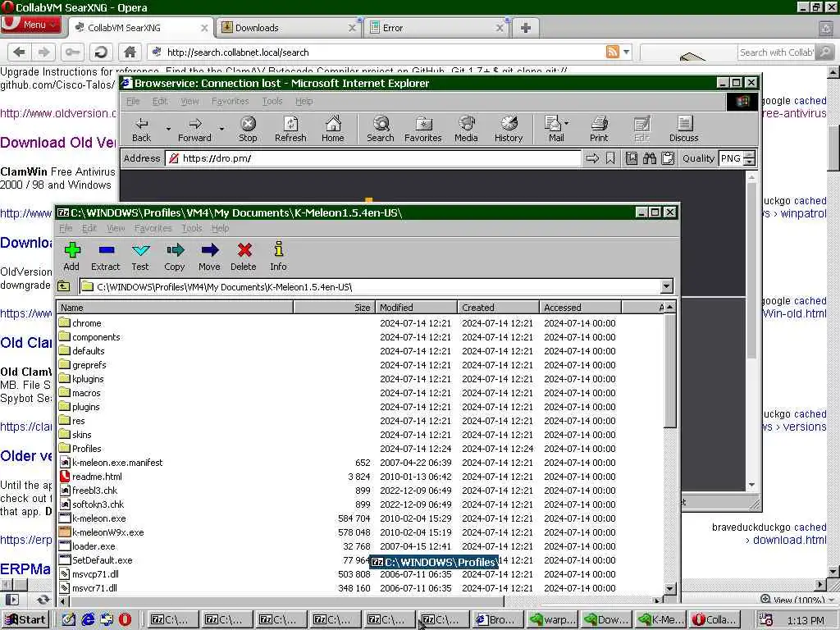Image resolution: width=840 pixels, height=630 pixels.
Task: Open the Back history dropdown in IE
Action: 168,129
